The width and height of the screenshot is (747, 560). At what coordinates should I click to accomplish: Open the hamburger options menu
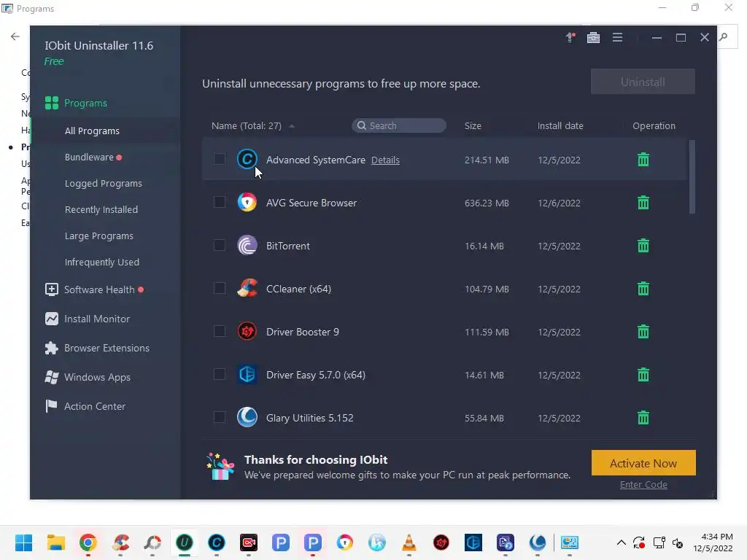pos(617,37)
